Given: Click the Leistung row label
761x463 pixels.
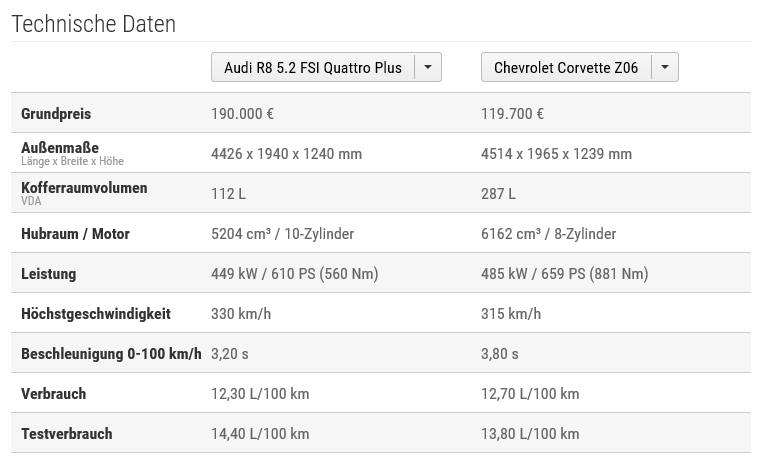Looking at the screenshot, I should coord(49,274).
